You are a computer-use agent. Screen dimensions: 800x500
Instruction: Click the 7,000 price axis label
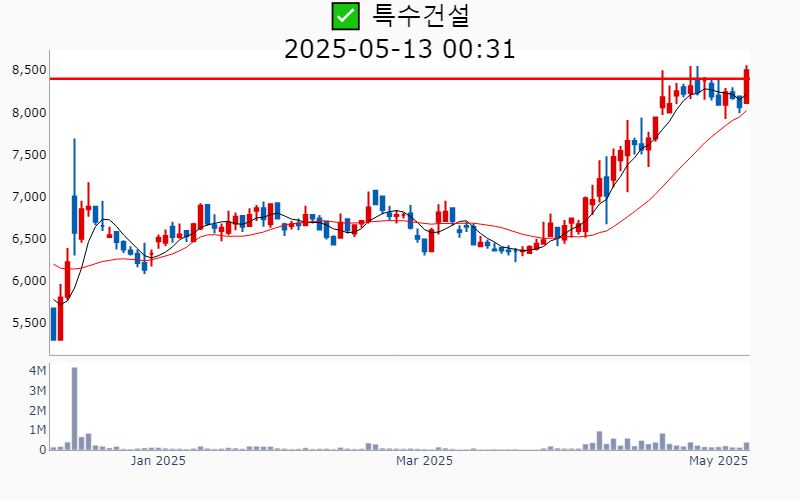click(x=29, y=196)
